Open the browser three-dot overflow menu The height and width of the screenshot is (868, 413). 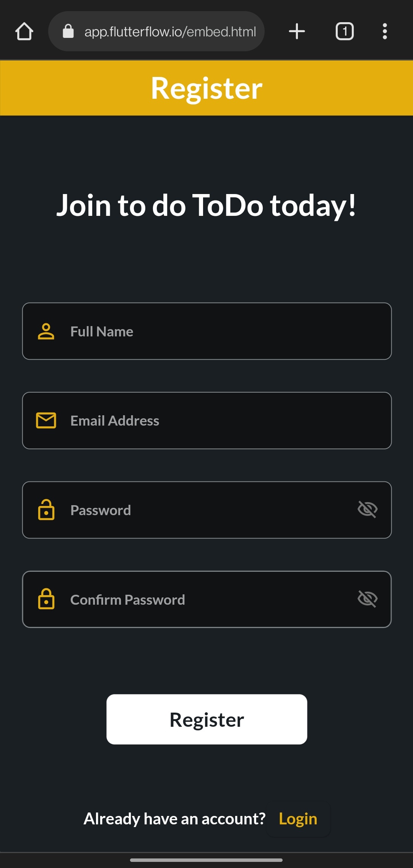pyautogui.click(x=385, y=31)
